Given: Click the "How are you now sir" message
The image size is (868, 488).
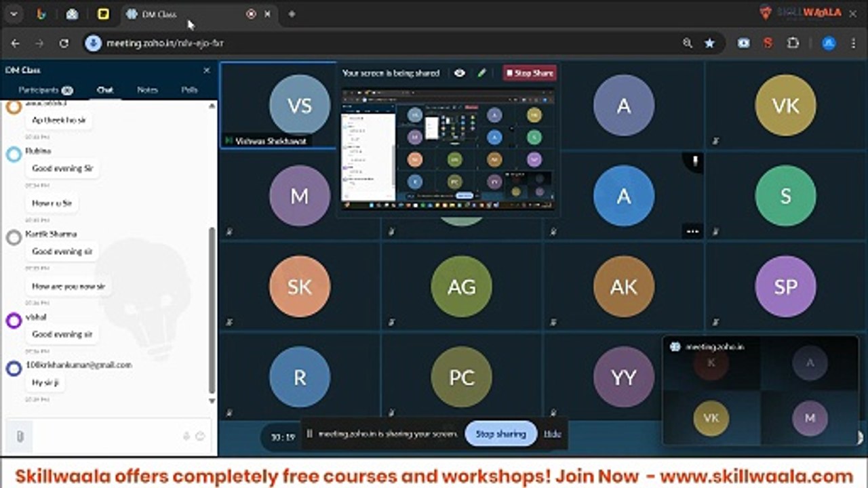Looking at the screenshot, I should click(68, 286).
